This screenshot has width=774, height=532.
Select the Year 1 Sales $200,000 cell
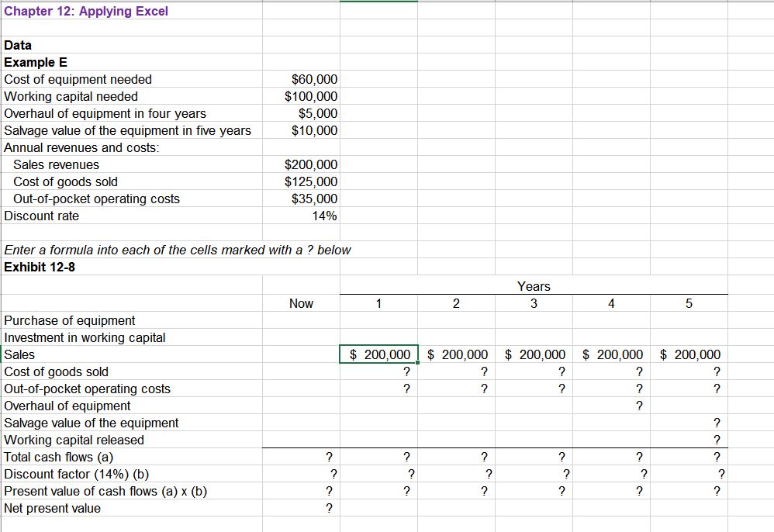378,354
